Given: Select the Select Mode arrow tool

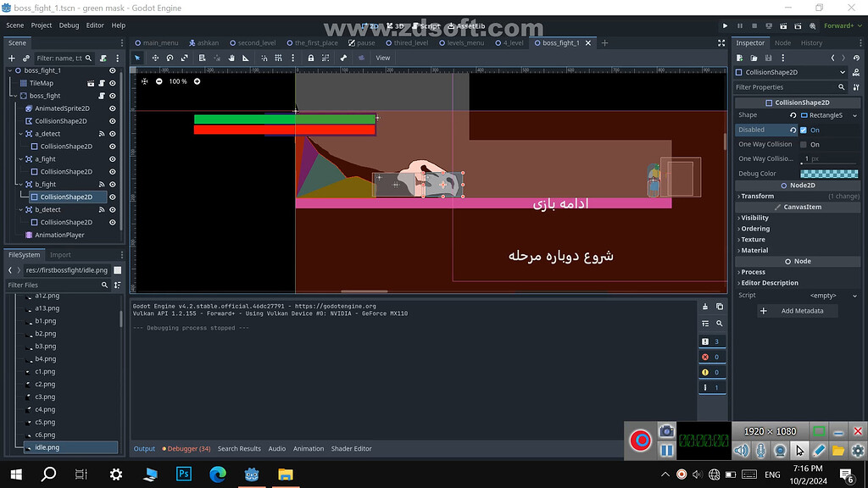Looking at the screenshot, I should (x=137, y=58).
